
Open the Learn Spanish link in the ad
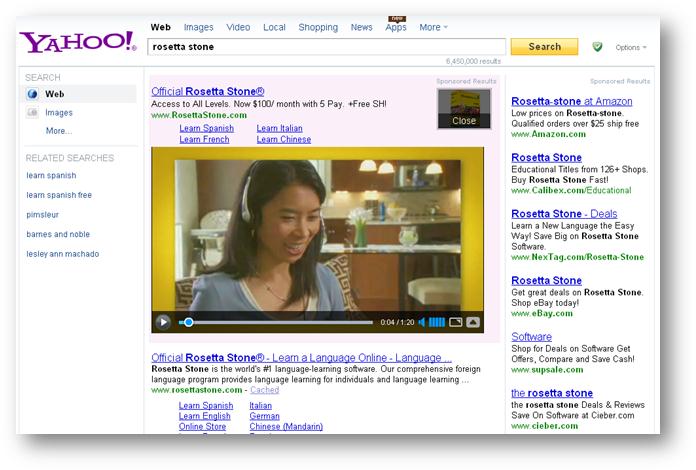[206, 128]
